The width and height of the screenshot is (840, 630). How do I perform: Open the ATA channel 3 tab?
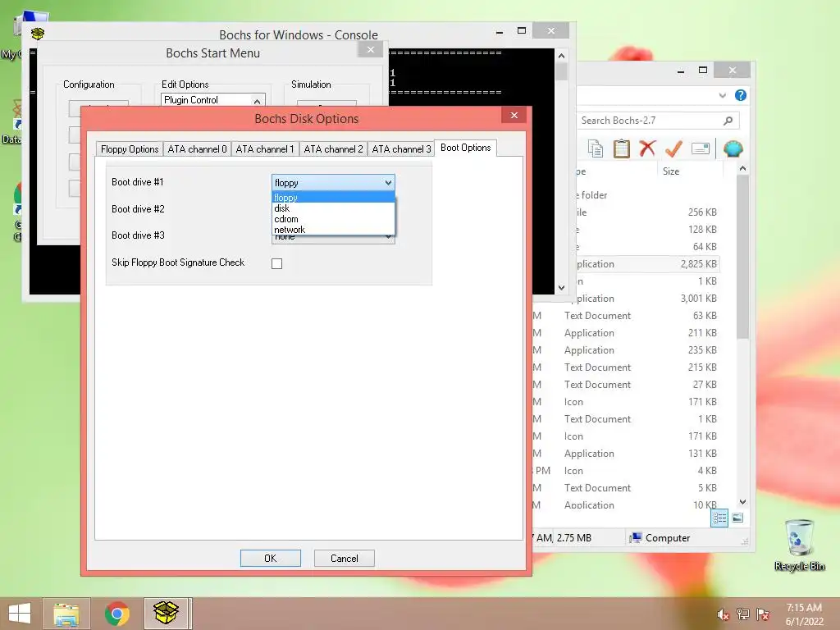click(x=401, y=149)
